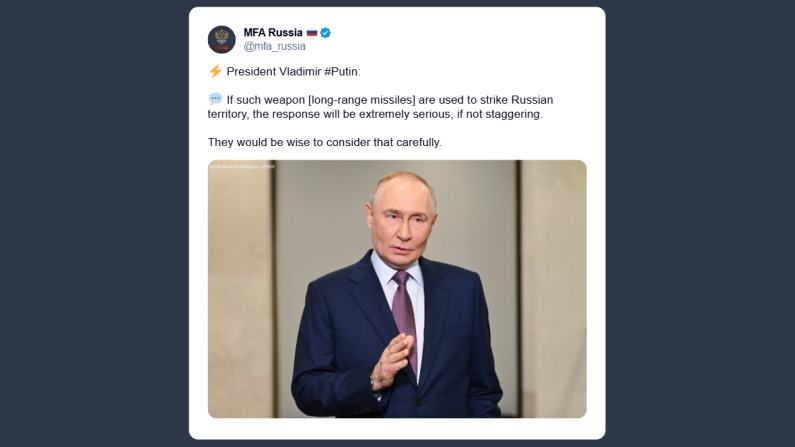Click white card space right of verified badge
This screenshot has height=447, width=795.
[460, 35]
